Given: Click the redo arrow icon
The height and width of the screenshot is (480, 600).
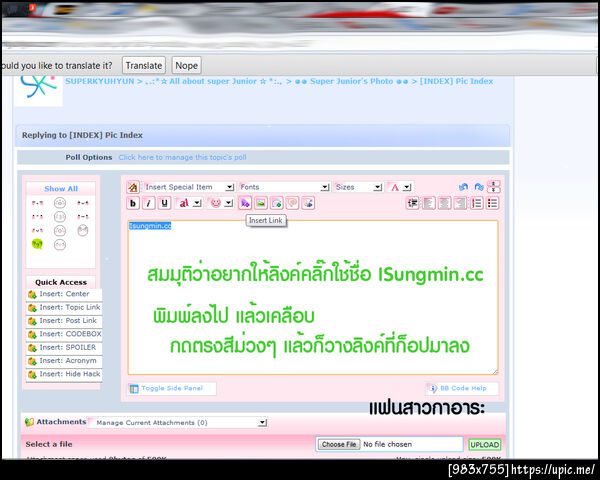Looking at the screenshot, I should click(479, 187).
